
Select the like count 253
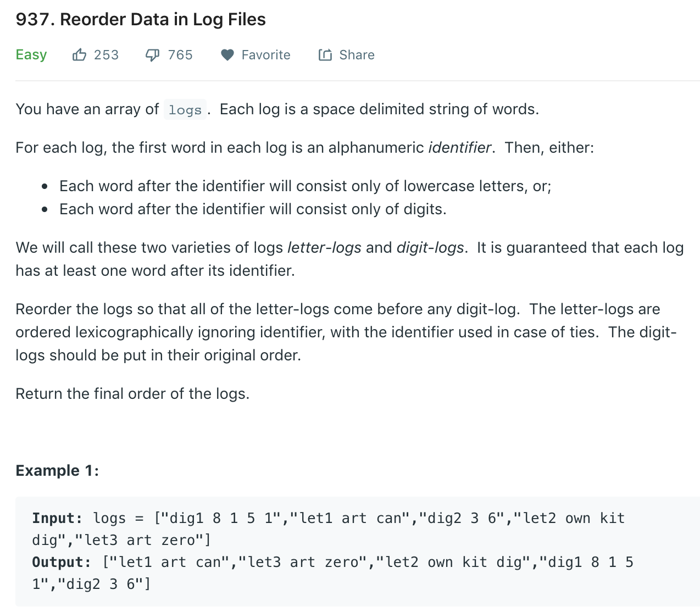tap(106, 54)
